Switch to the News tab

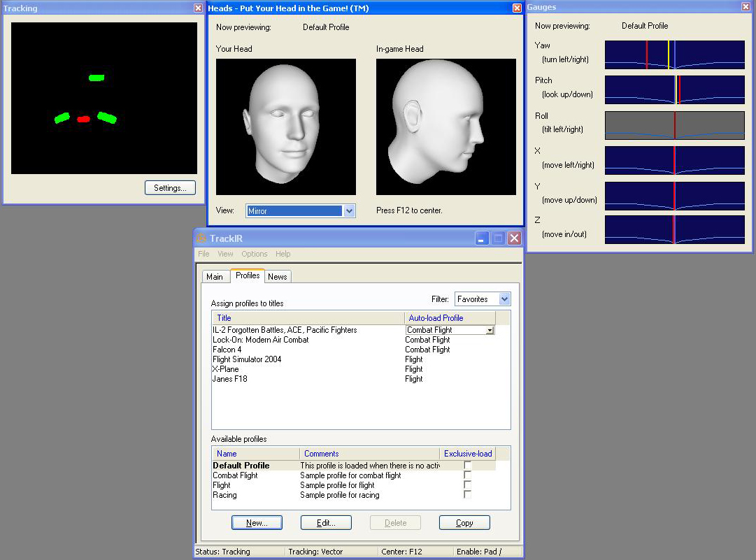tap(277, 277)
